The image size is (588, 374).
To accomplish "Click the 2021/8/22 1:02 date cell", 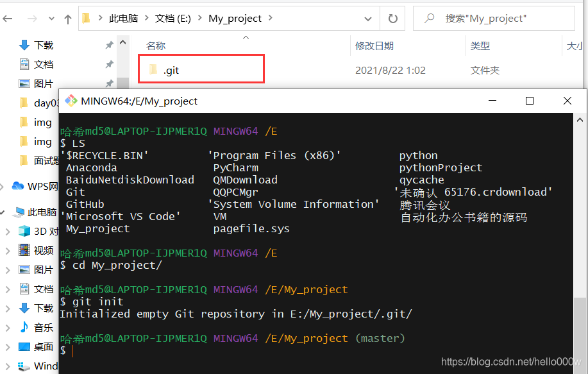I will click(391, 70).
